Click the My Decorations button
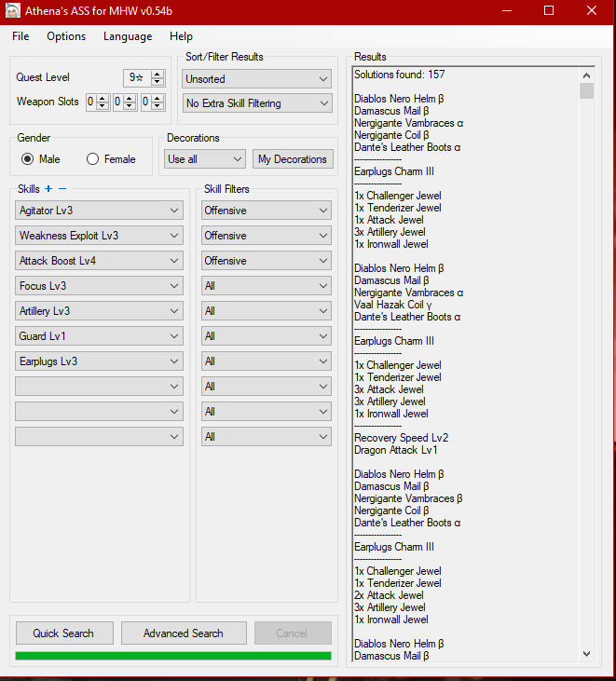 [293, 159]
